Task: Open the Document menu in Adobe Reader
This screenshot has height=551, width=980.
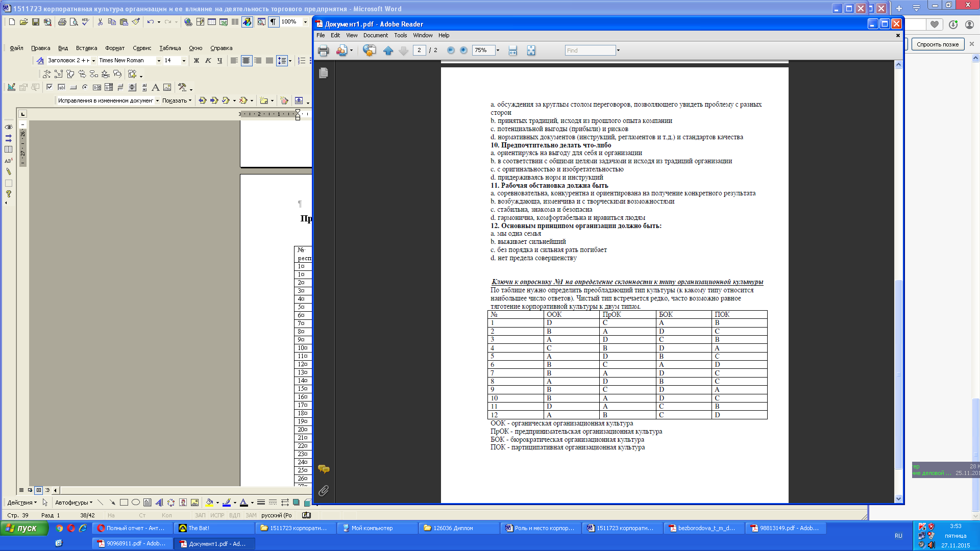Action: [376, 35]
